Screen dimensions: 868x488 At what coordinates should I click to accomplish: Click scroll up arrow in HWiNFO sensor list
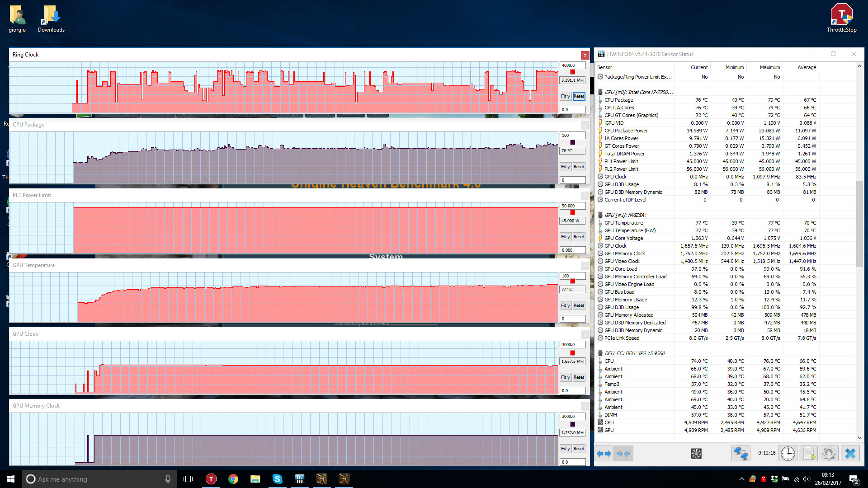pyautogui.click(x=859, y=66)
